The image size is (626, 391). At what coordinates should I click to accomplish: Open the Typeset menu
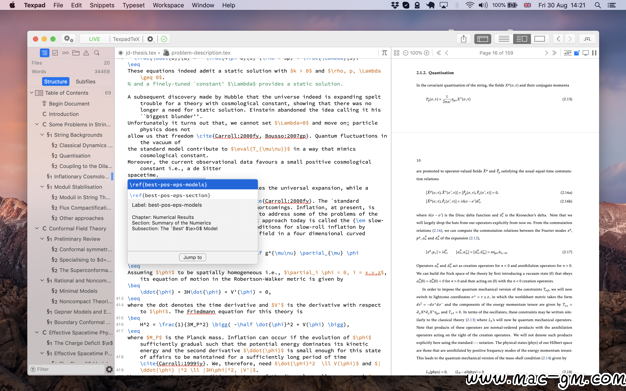click(x=133, y=5)
